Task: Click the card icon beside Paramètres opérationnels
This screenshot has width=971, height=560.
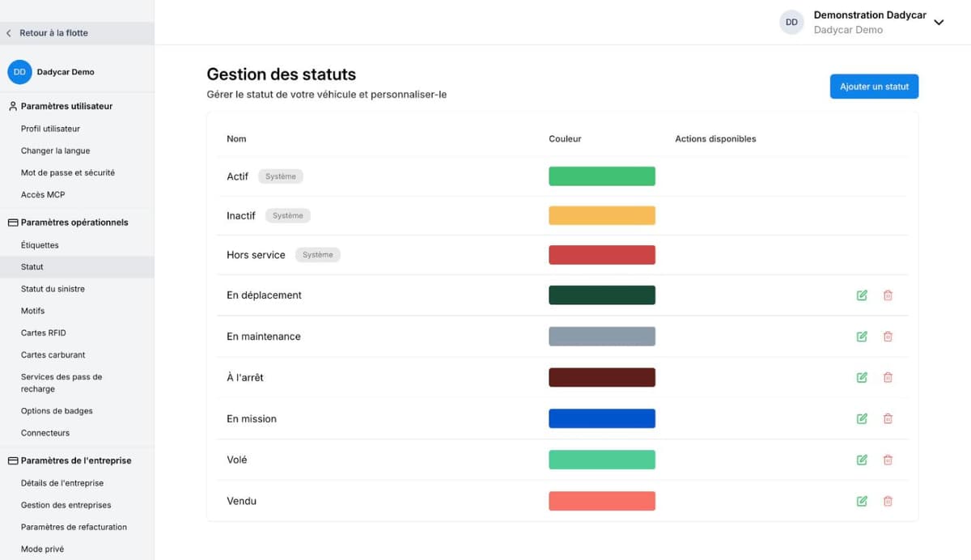Action: pos(13,223)
